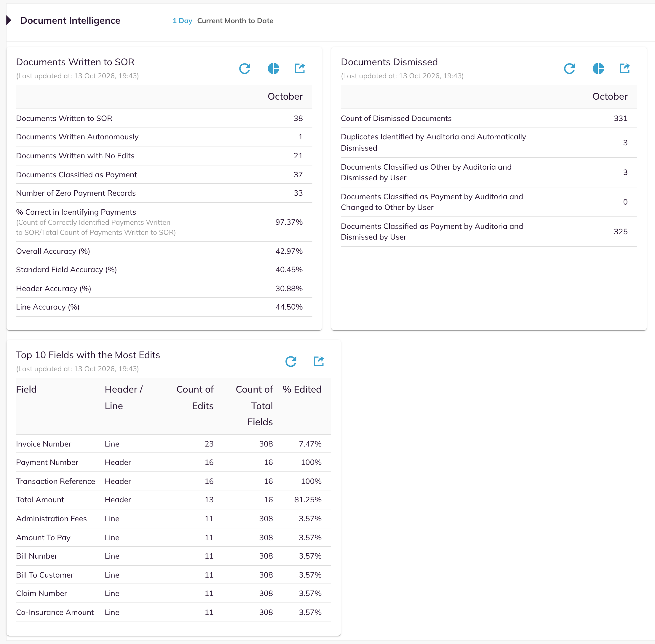Export the Documents Written to SOR table
The height and width of the screenshot is (644, 655).
coord(300,68)
